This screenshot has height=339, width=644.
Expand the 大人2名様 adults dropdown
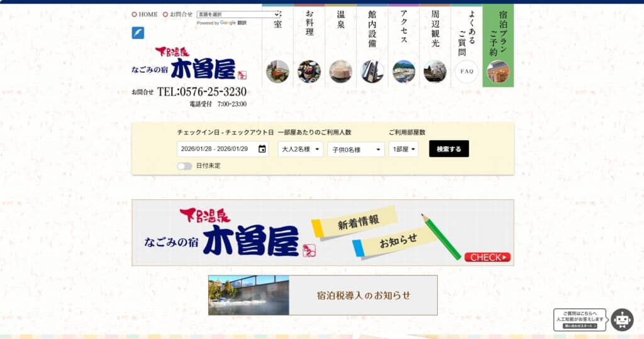pos(301,149)
